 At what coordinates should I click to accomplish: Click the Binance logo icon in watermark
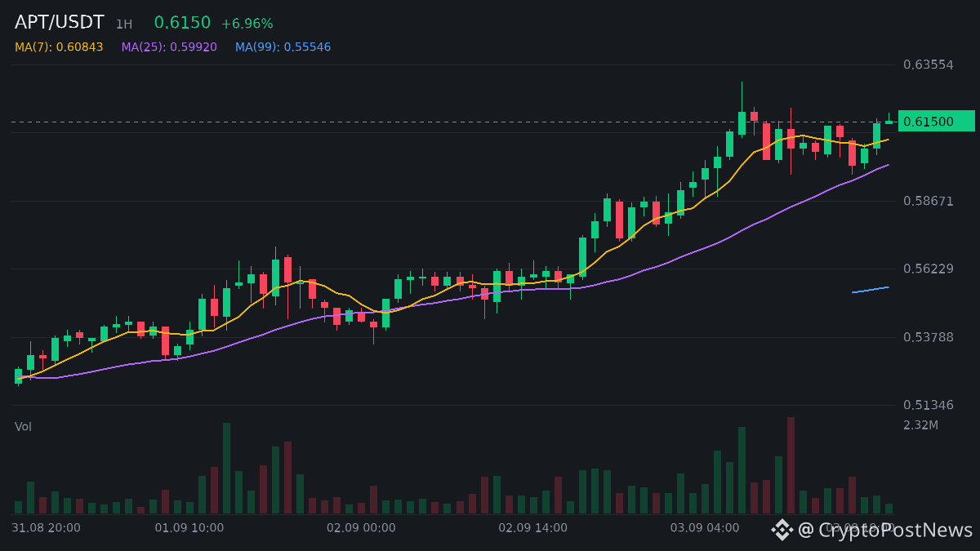coord(782,530)
